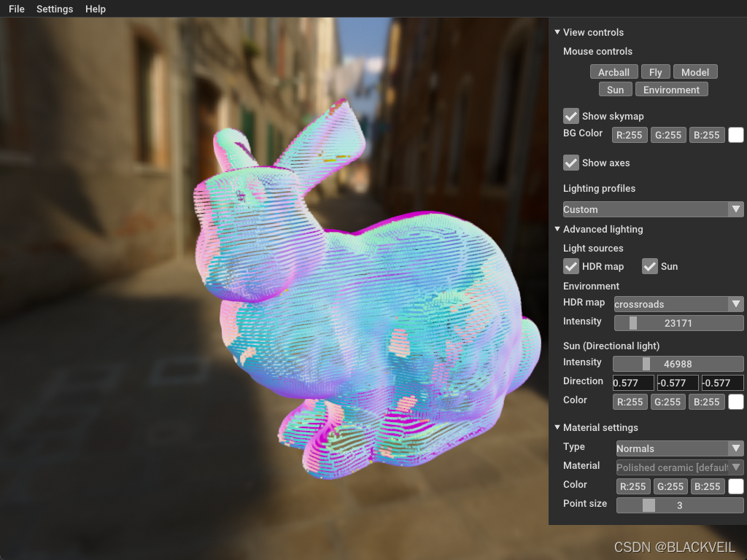Disable the Sun light source checkbox
Image resolution: width=747 pixels, height=560 pixels.
(649, 266)
